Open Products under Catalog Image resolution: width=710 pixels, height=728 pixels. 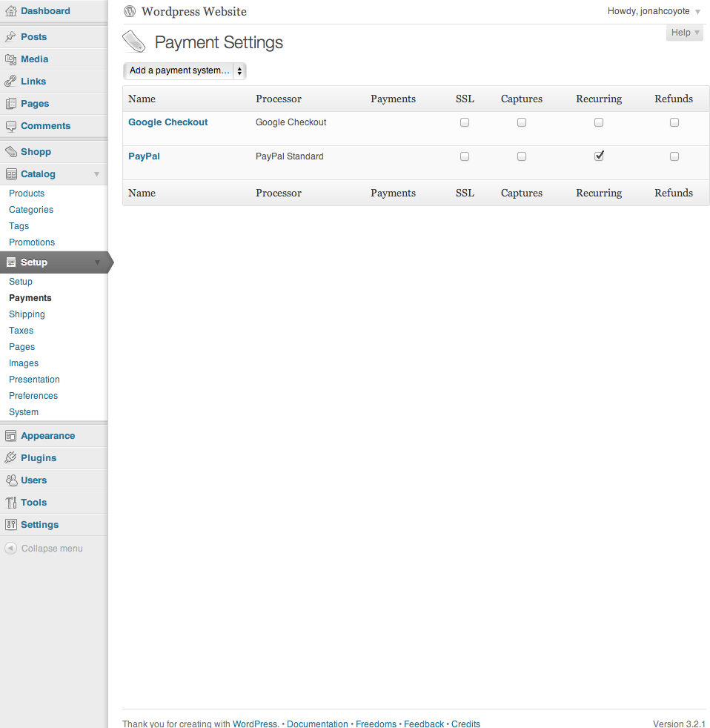[x=27, y=193]
